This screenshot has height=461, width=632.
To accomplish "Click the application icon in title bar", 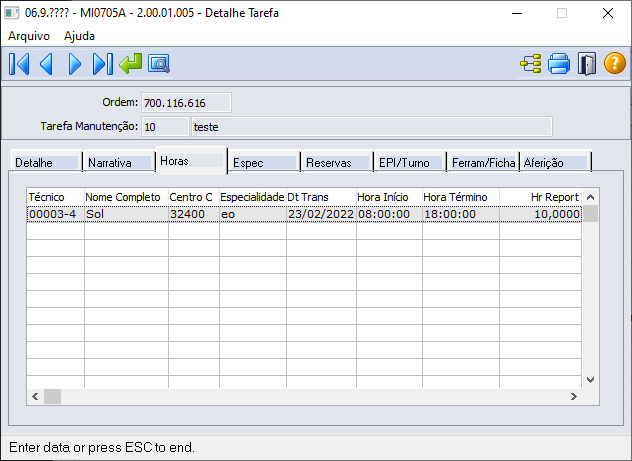I will pyautogui.click(x=12, y=13).
